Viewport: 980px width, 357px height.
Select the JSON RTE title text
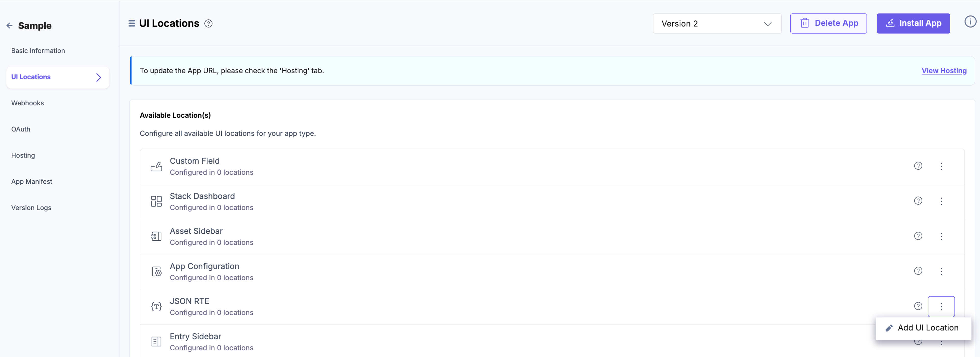click(189, 301)
